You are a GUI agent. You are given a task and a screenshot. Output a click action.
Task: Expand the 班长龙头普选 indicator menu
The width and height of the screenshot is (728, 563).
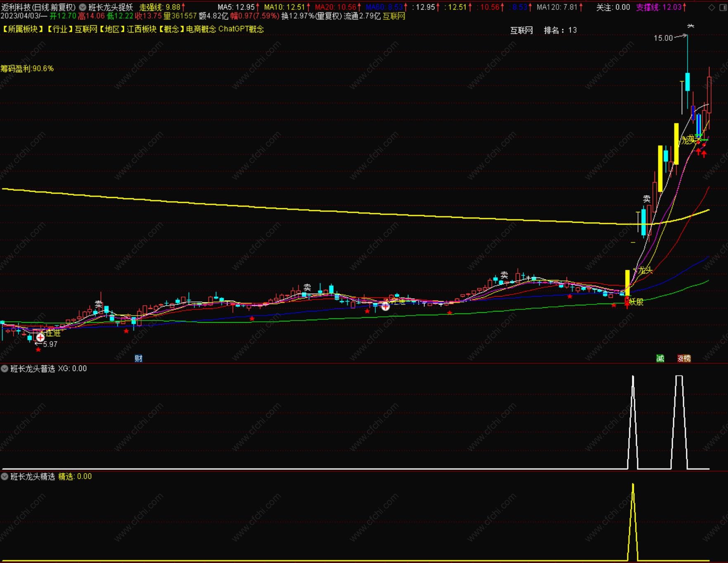click(x=5, y=368)
